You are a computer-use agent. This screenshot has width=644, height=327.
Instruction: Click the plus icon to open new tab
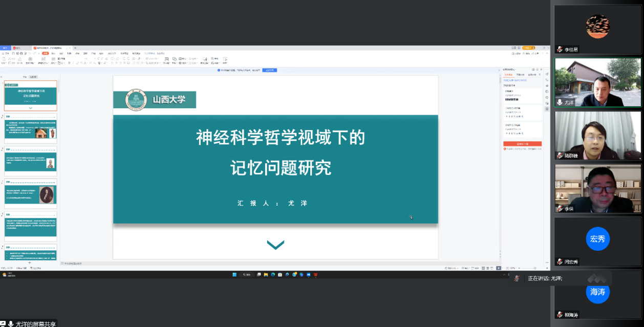[x=76, y=48]
